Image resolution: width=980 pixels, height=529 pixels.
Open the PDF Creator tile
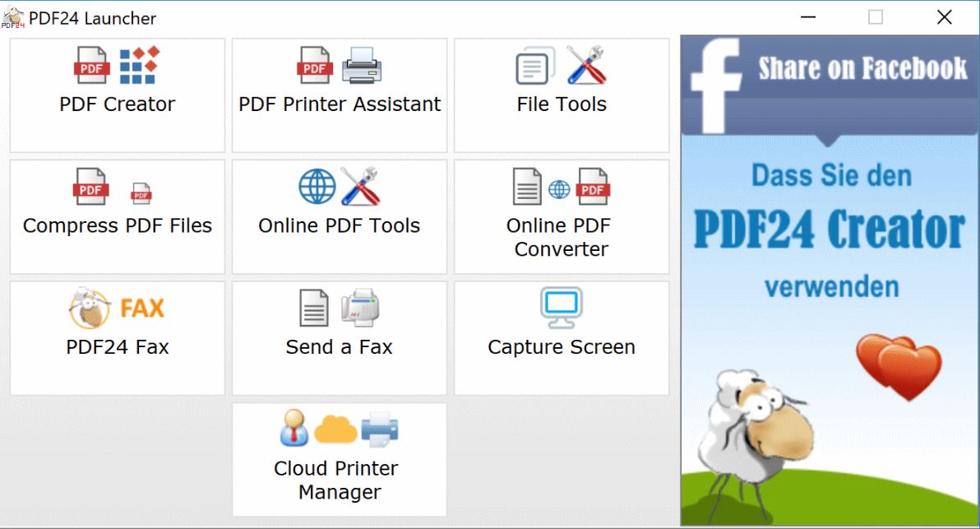coord(118,95)
